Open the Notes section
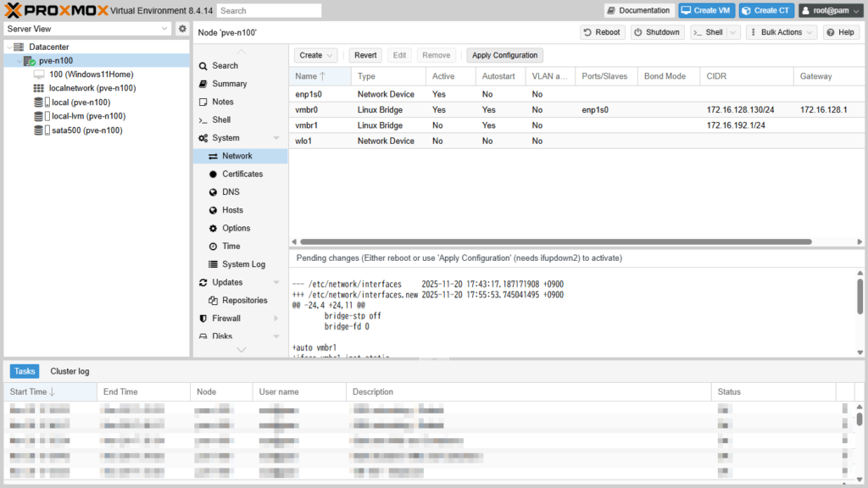 click(222, 102)
